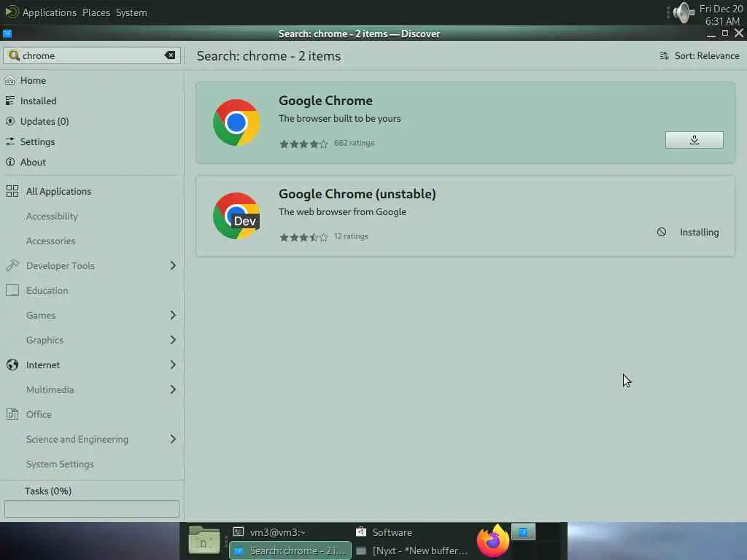Expand the Graphics category arrow

pyautogui.click(x=173, y=340)
